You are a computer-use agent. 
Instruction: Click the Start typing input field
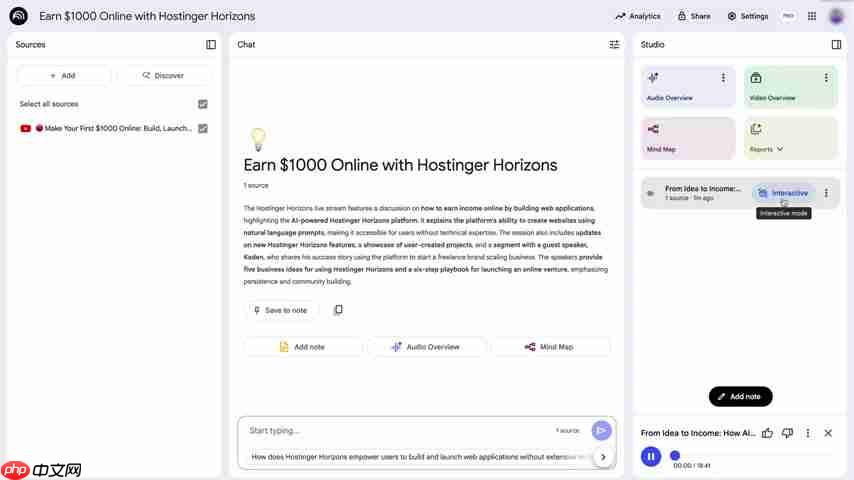click(x=398, y=430)
